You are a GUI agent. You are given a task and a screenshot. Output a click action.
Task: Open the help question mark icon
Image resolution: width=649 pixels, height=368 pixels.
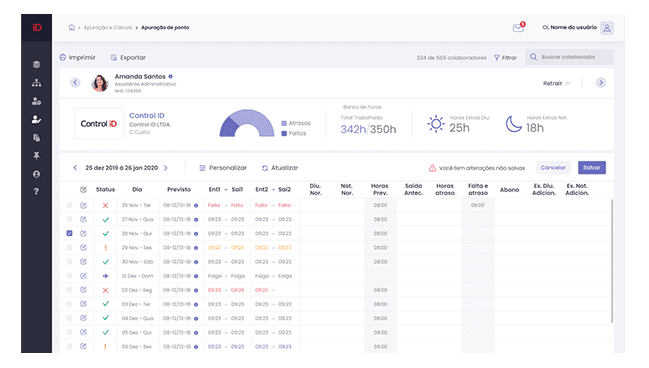36,191
